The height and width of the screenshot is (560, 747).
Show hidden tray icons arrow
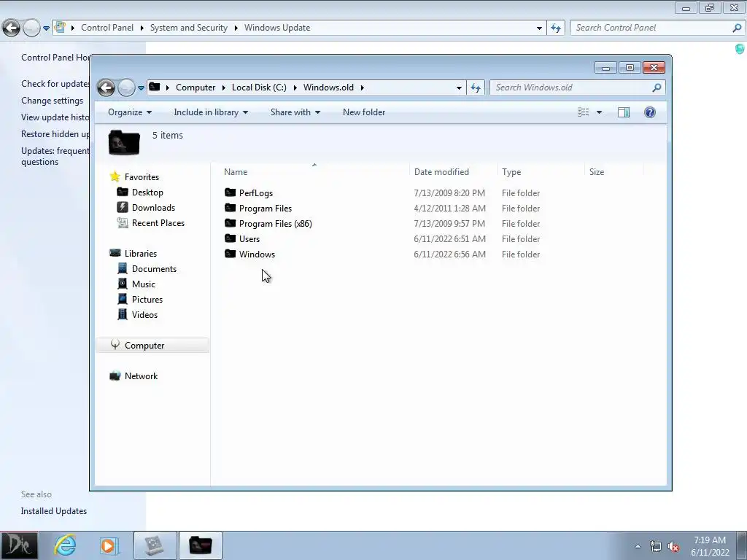click(x=638, y=546)
